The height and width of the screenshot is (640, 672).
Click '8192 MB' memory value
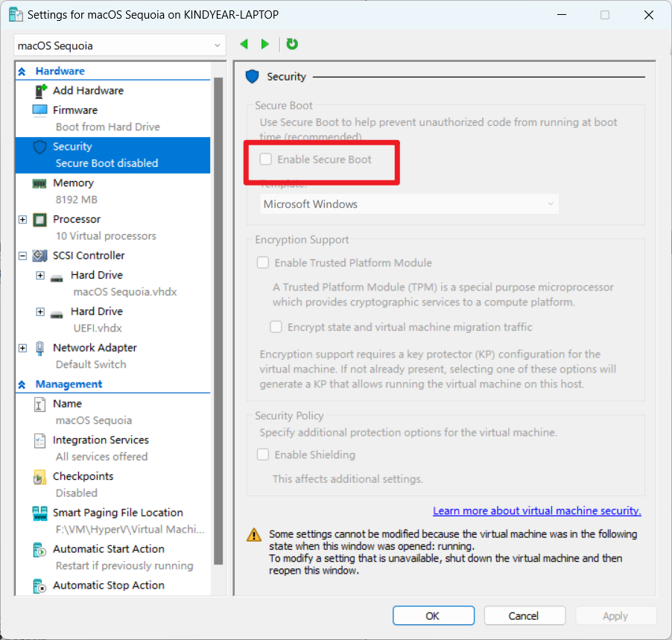pos(76,200)
